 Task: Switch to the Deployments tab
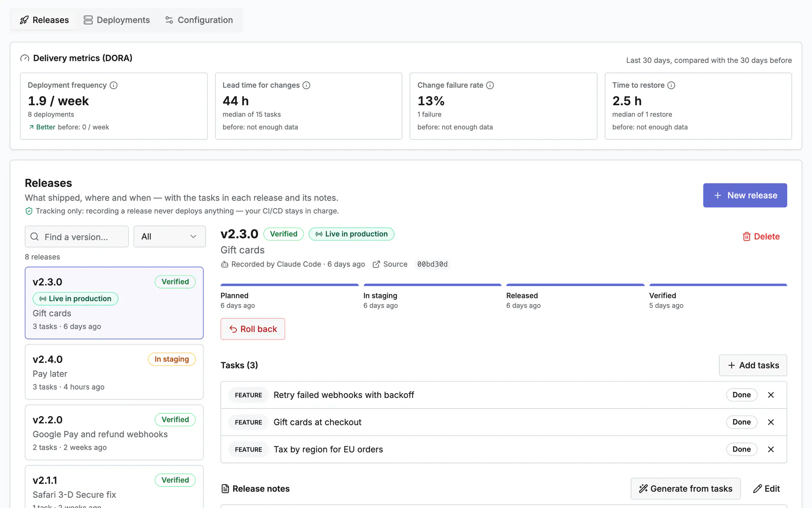click(117, 20)
